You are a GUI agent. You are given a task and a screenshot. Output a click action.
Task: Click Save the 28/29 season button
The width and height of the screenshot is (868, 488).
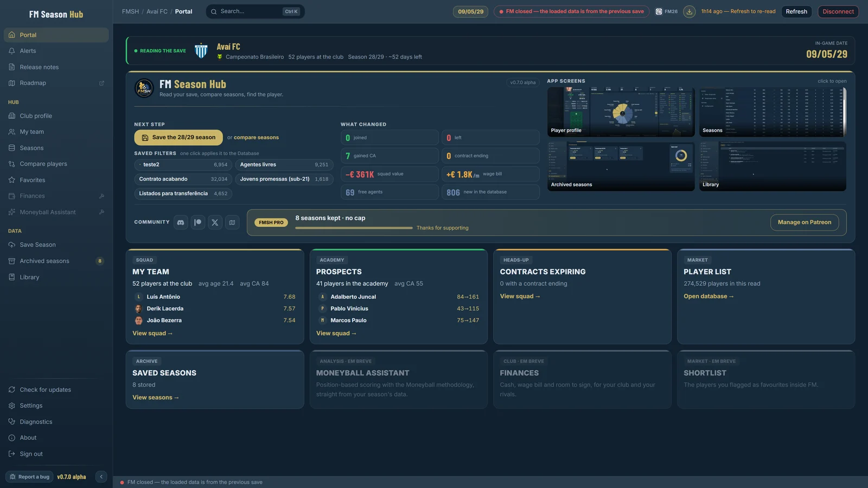(x=178, y=138)
